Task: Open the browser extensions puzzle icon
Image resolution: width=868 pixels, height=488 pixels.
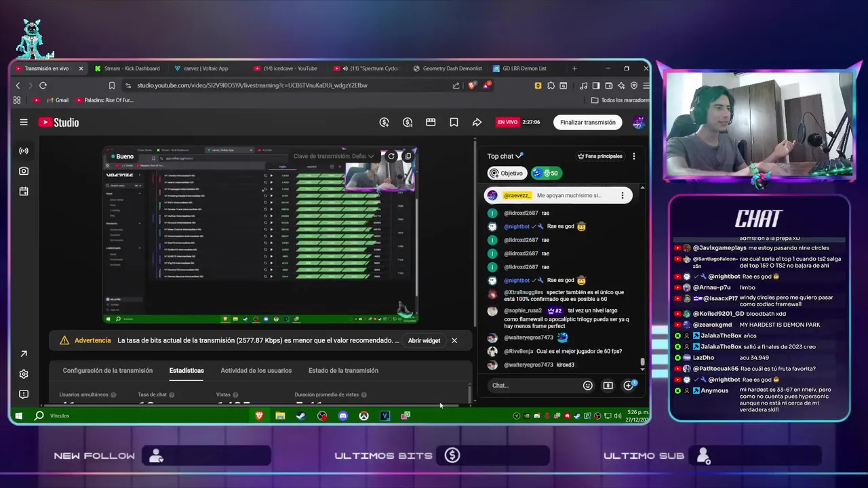Action: point(551,85)
